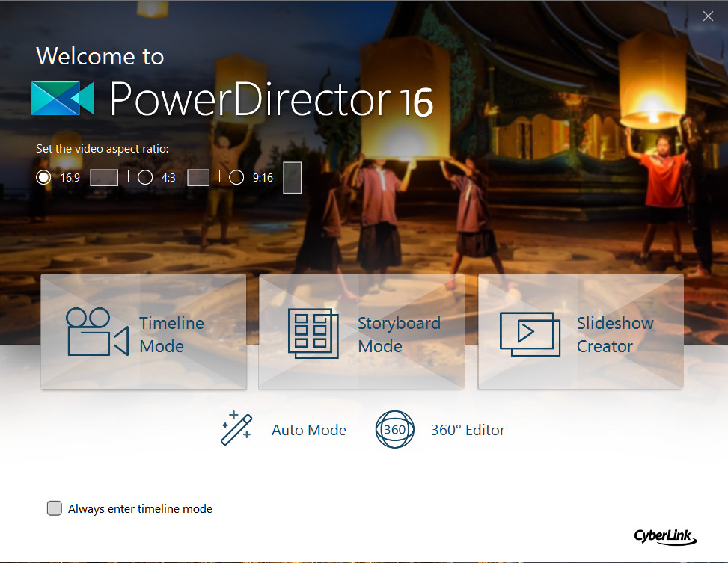Click the 9:16 vertical rectangle preview
This screenshot has width=728, height=563.
pyautogui.click(x=292, y=178)
